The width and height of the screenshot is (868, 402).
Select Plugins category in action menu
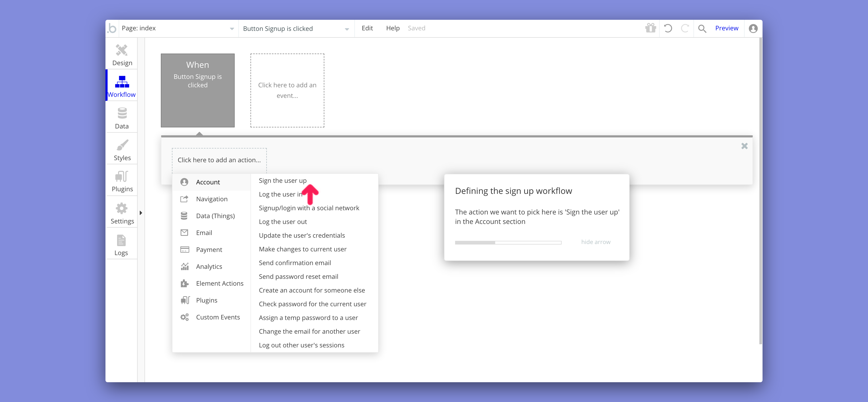(x=212, y=300)
